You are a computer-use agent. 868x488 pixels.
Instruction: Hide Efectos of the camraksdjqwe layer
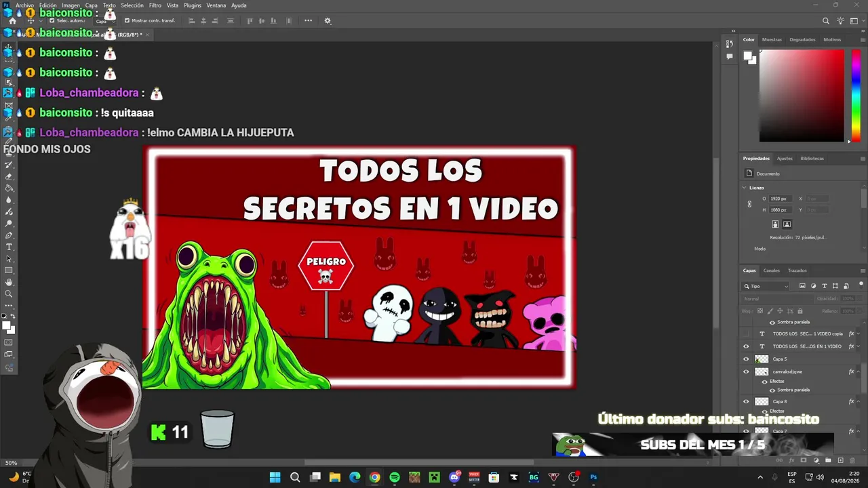coord(764,382)
